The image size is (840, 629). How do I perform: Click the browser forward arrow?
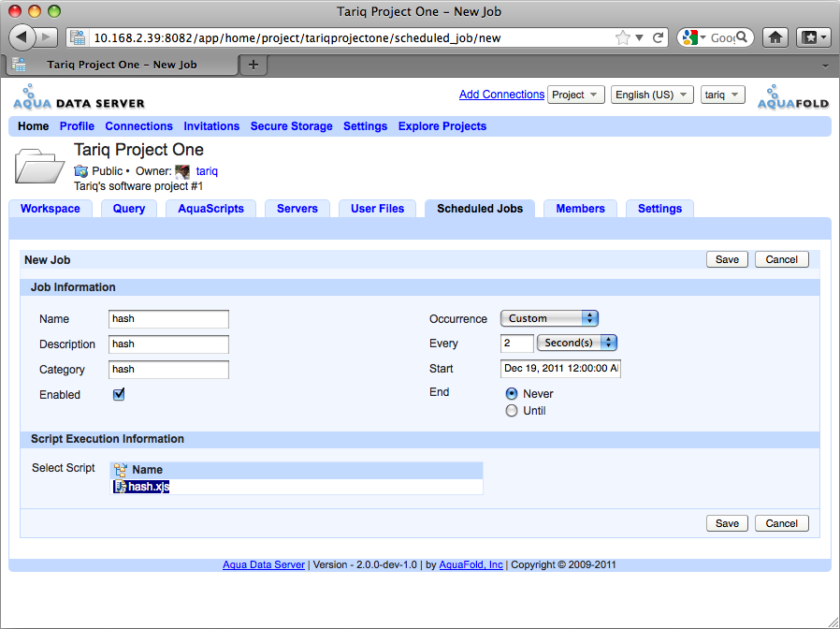[47, 37]
